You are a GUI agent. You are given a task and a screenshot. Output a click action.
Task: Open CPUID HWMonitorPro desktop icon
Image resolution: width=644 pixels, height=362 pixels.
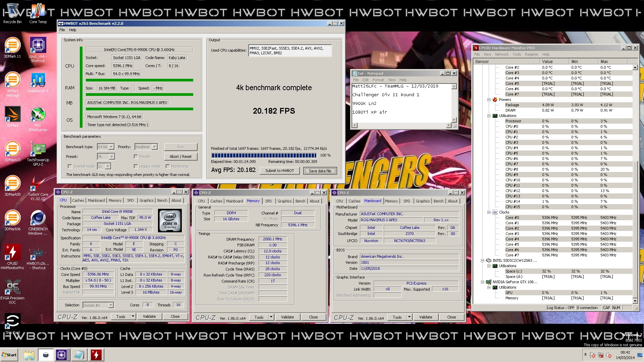[12, 257]
